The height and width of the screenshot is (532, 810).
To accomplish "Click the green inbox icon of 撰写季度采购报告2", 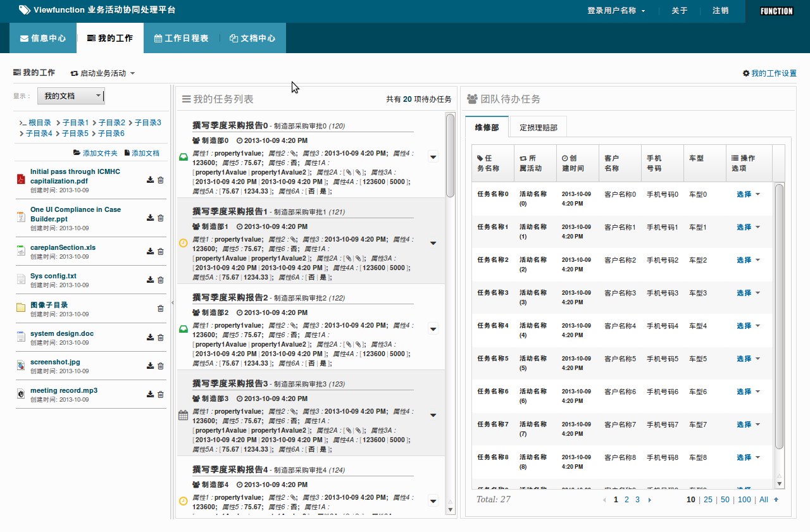I will [x=183, y=329].
